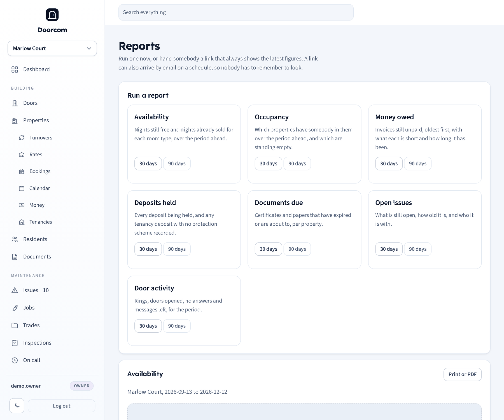
Task: Run Open issues report for 90 days
Action: pyautogui.click(x=417, y=249)
